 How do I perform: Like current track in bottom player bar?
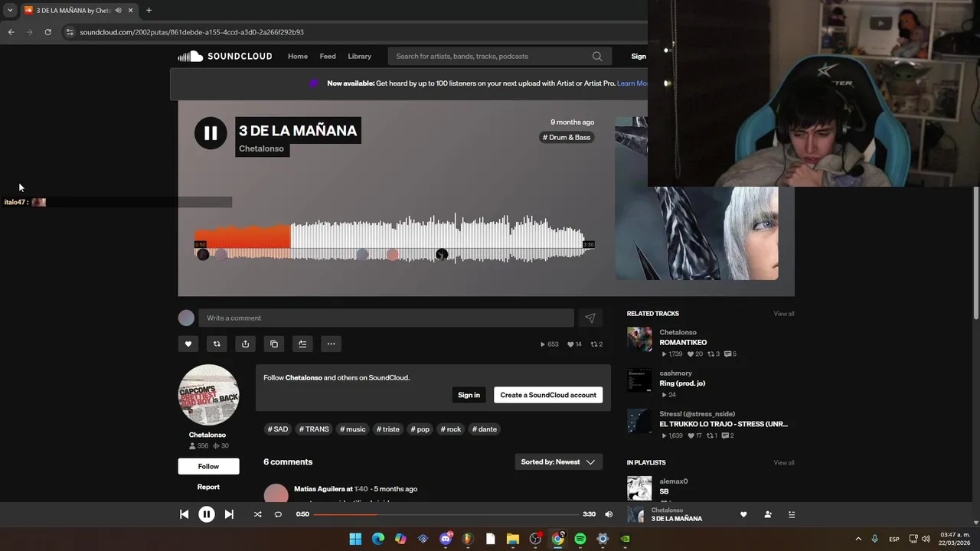tap(743, 514)
